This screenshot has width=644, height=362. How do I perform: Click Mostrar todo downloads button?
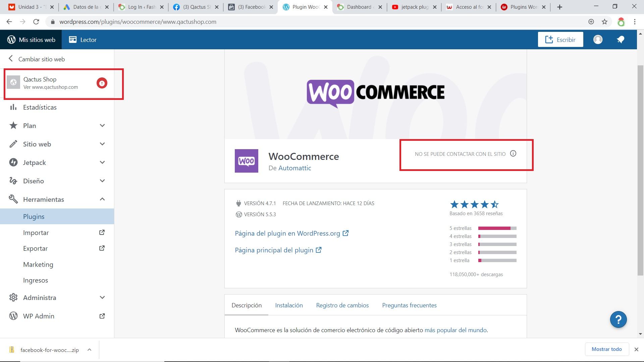pyautogui.click(x=606, y=349)
